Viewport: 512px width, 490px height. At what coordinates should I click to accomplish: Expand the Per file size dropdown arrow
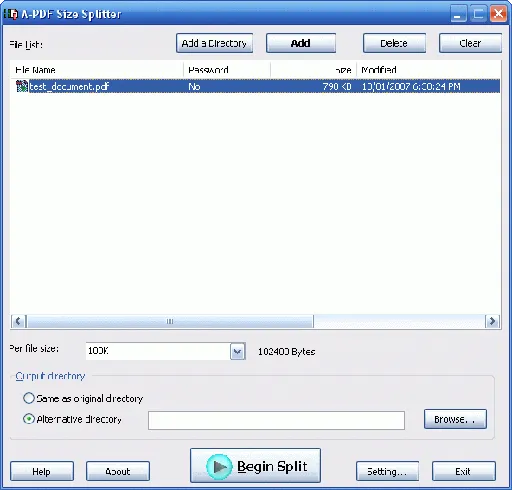(x=237, y=351)
